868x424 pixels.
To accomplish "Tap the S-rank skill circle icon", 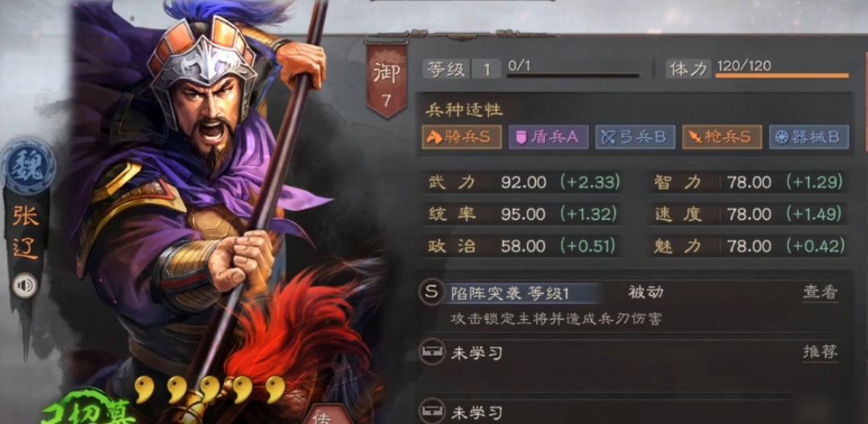I will [432, 292].
